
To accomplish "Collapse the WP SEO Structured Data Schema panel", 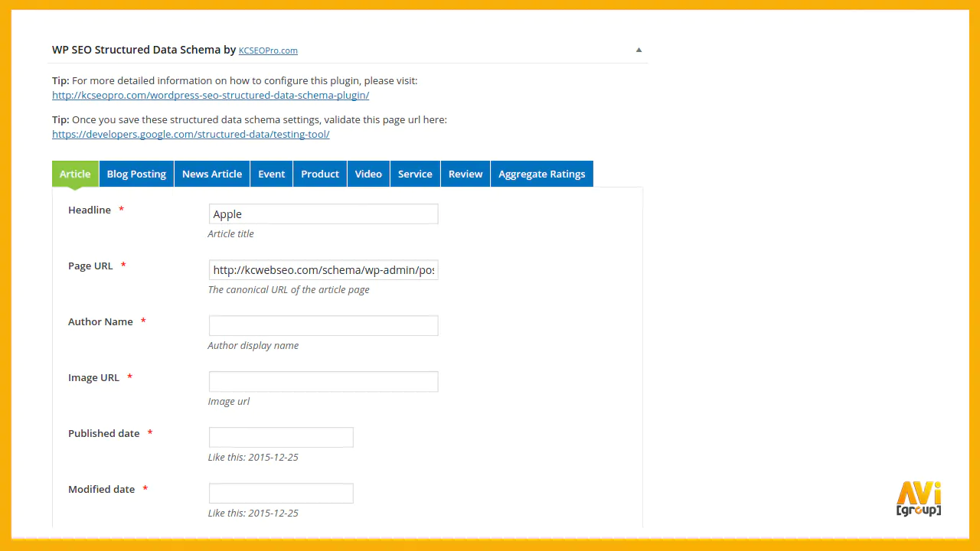I will [639, 51].
